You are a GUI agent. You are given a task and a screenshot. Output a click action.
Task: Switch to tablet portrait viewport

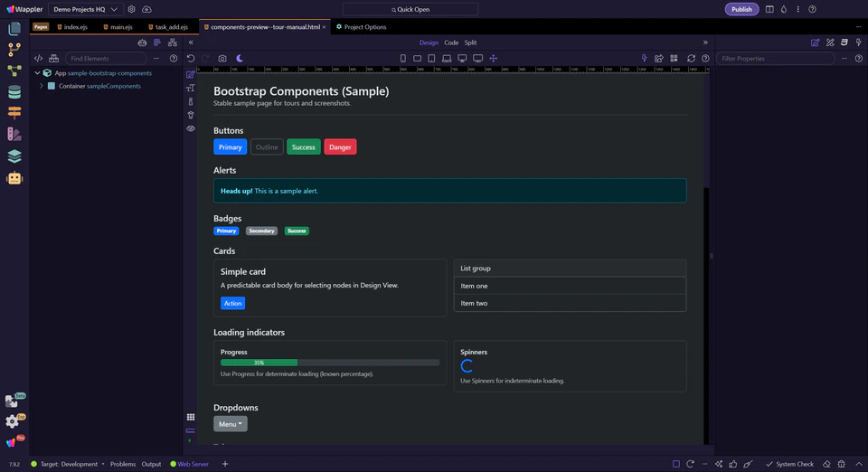pos(431,58)
